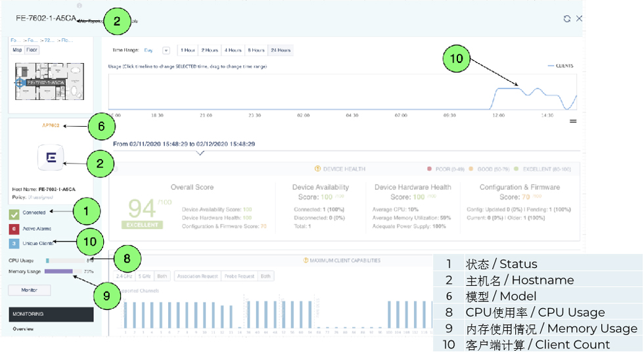Click the Extreme Networks device icon
The image size is (644, 352).
51,157
